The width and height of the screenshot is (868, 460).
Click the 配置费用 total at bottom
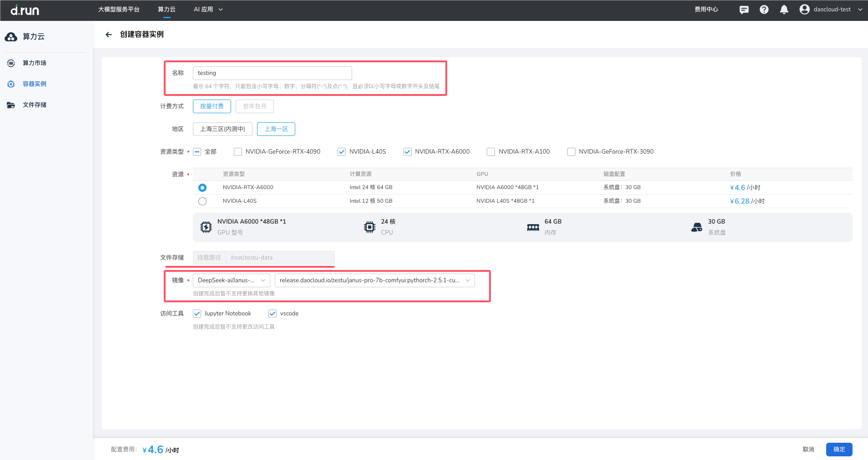[x=145, y=450]
